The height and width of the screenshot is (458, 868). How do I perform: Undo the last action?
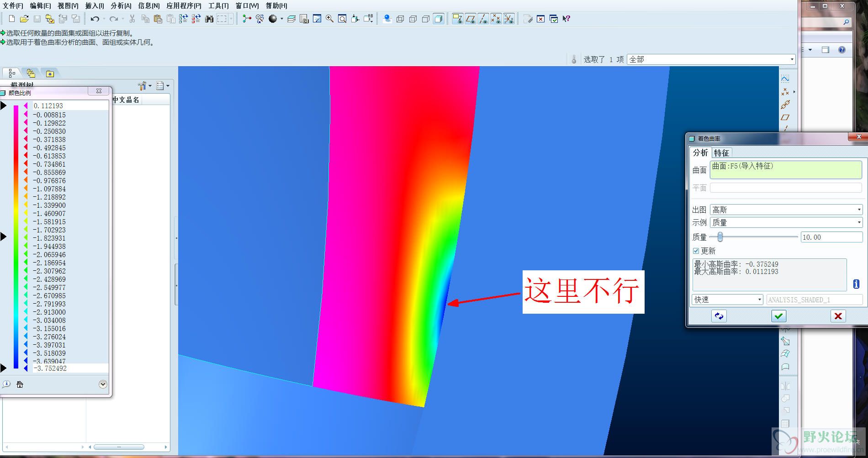pos(95,19)
